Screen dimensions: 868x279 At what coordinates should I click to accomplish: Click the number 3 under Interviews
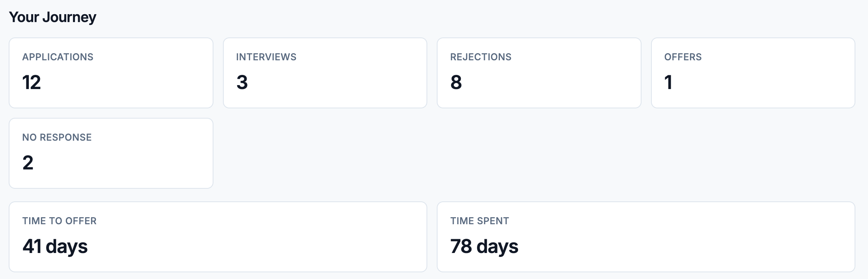tap(242, 82)
